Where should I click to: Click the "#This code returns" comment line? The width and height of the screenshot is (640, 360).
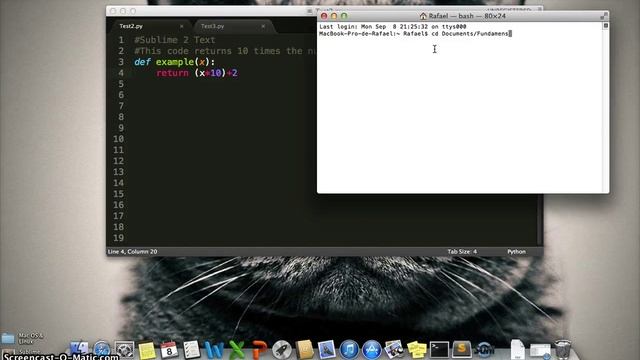click(224, 51)
